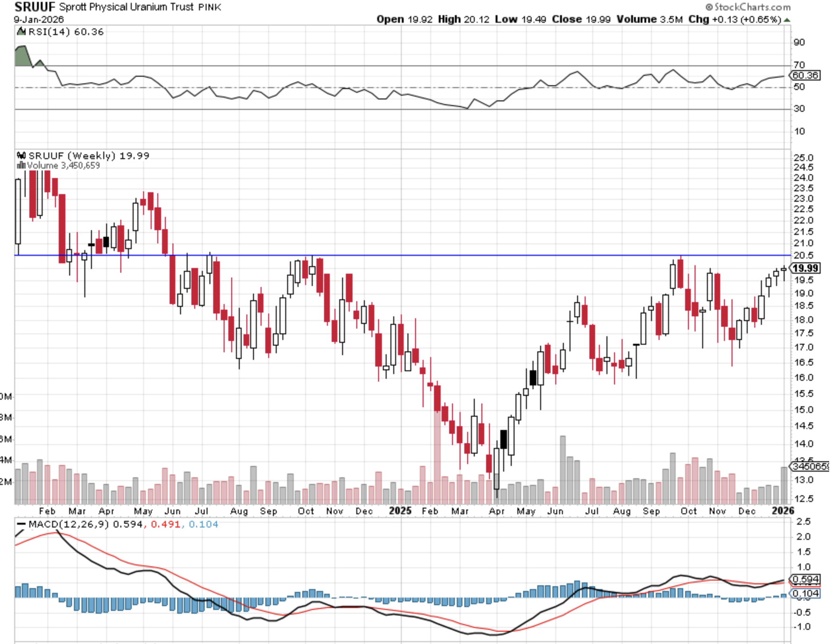Click the green up-arrow next to Chg
The width and height of the screenshot is (832, 644).
(787, 20)
